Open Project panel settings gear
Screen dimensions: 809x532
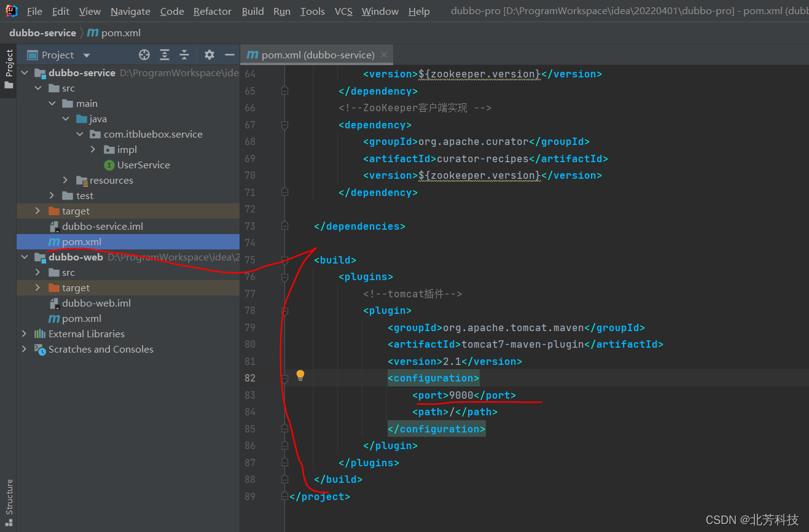[x=209, y=55]
